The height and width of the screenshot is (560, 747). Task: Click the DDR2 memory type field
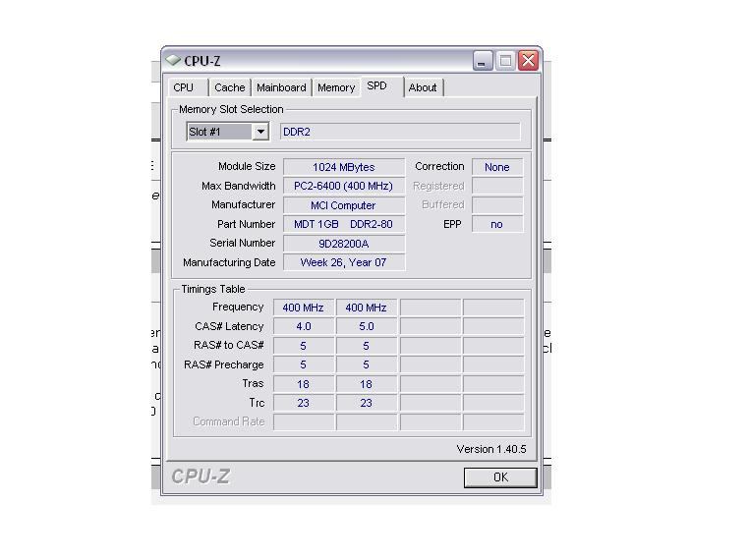coord(400,132)
